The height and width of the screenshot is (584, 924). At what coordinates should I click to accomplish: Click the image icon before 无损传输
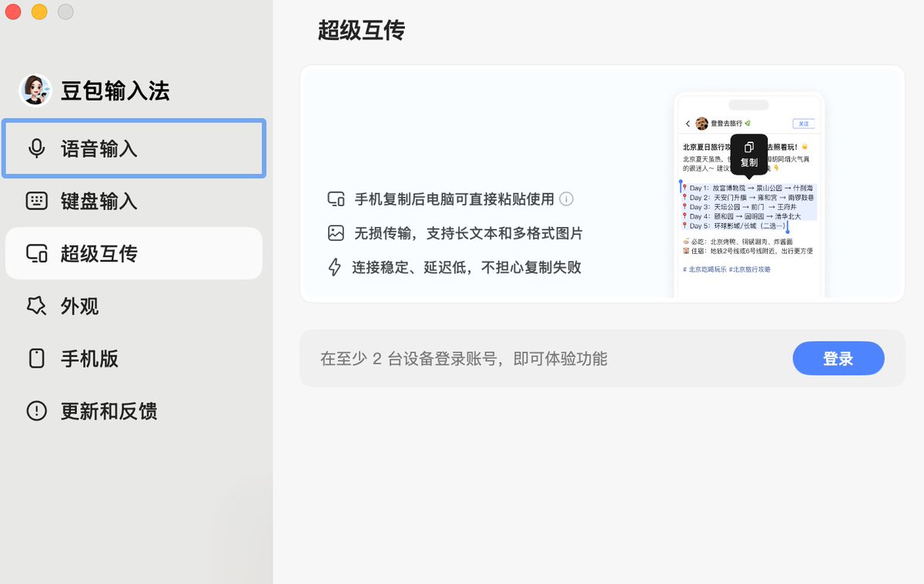click(x=336, y=233)
